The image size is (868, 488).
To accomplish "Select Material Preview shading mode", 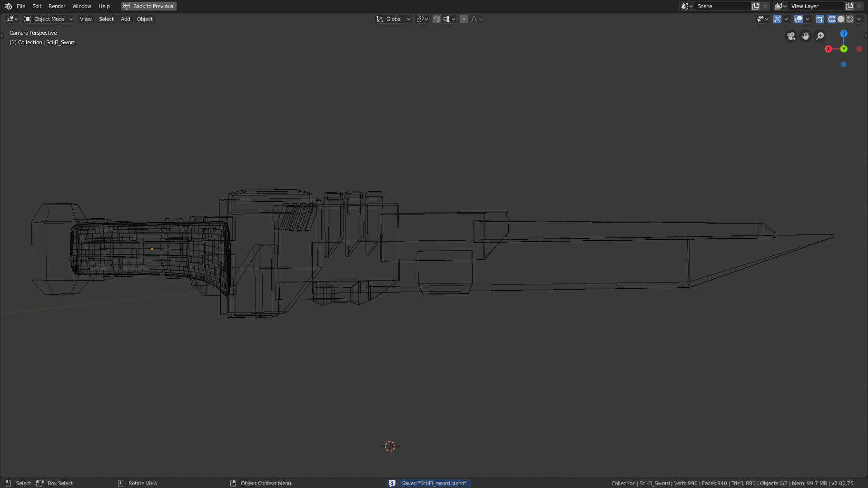I will 850,19.
